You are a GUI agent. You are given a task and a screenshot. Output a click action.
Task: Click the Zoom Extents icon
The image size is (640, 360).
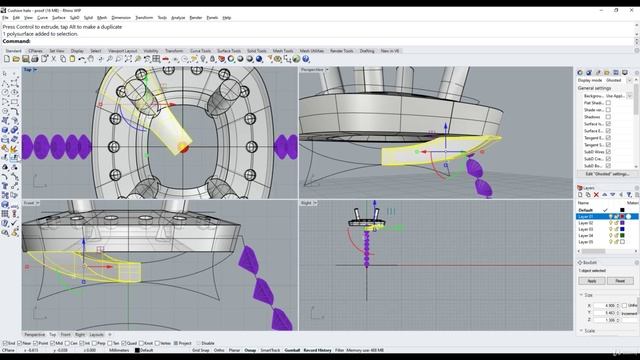tap(128, 59)
